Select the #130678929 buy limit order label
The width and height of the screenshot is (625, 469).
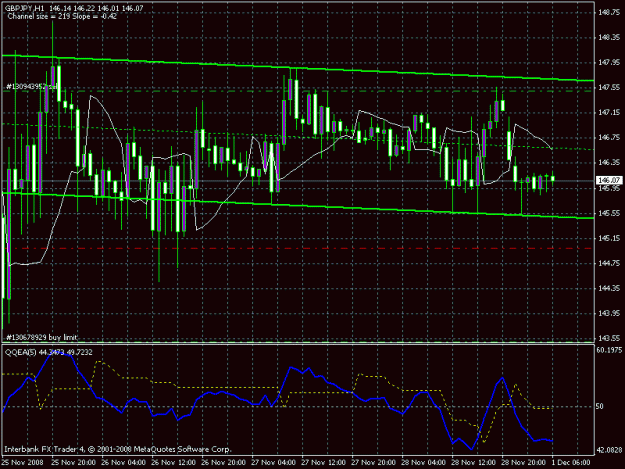[x=42, y=337]
